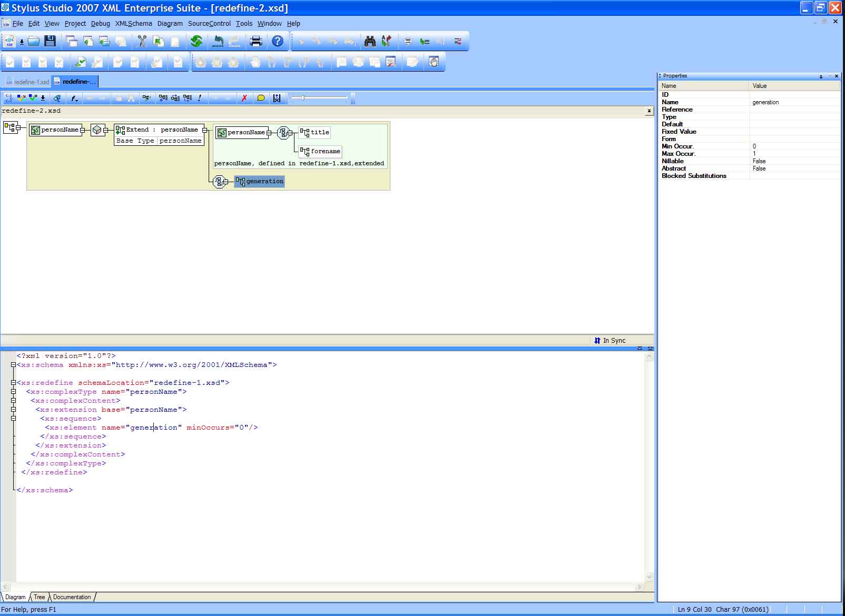Switch to the Documentation view tab

click(72, 597)
